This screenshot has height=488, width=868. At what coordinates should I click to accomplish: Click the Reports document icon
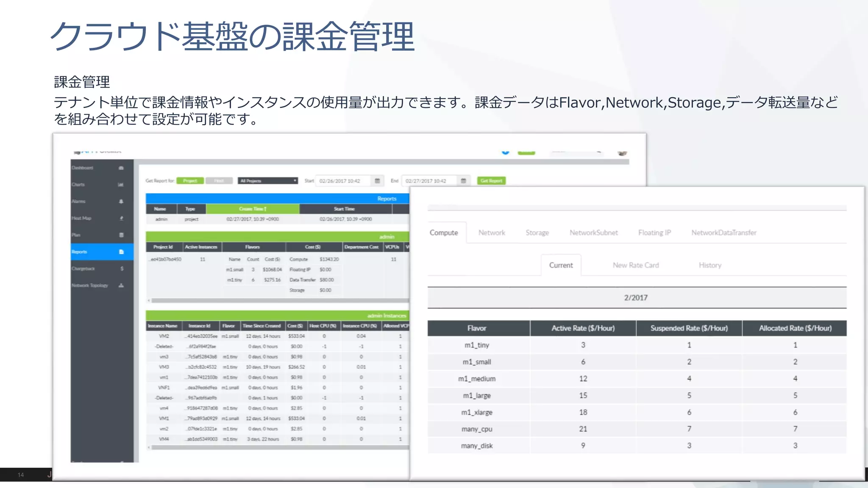coord(121,252)
